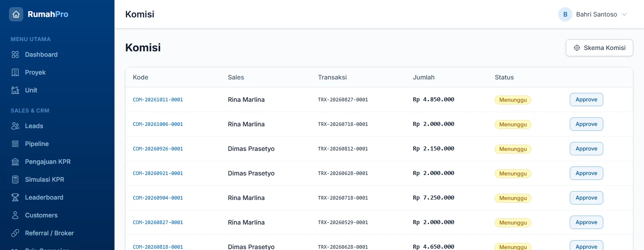The height and width of the screenshot is (250, 644).
Task: Open commission link COM-20260904-0001
Action: (158, 198)
